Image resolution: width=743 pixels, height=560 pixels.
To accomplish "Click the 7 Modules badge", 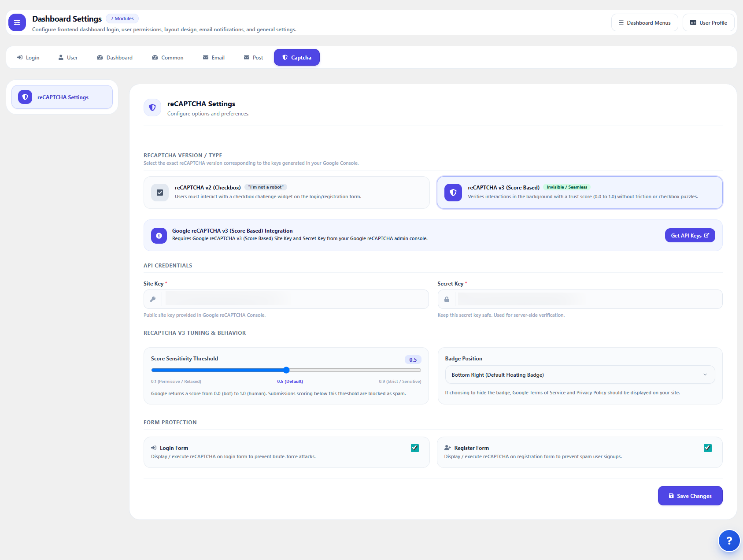I will [x=122, y=19].
